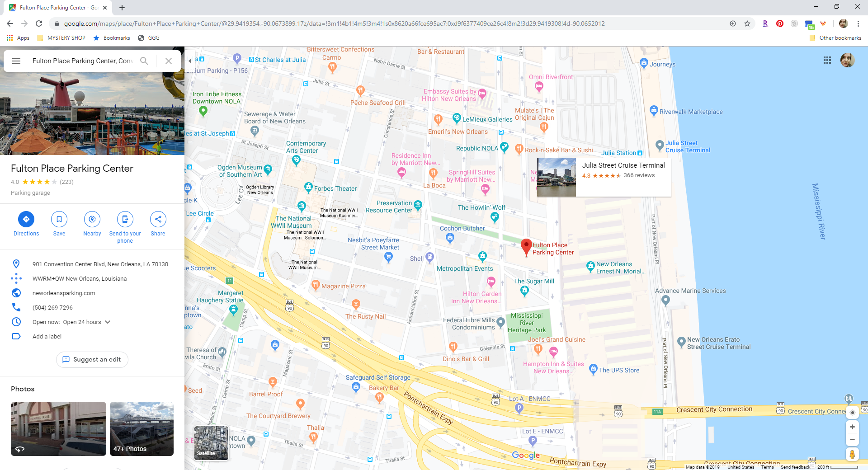Click the Riverwalk Marketplace shopping pin

(x=654, y=110)
